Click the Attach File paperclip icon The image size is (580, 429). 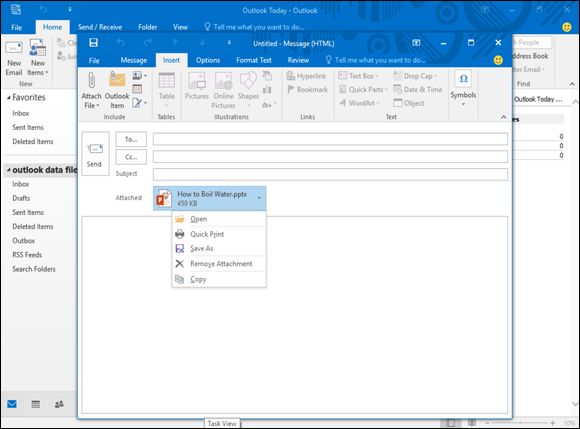click(91, 80)
